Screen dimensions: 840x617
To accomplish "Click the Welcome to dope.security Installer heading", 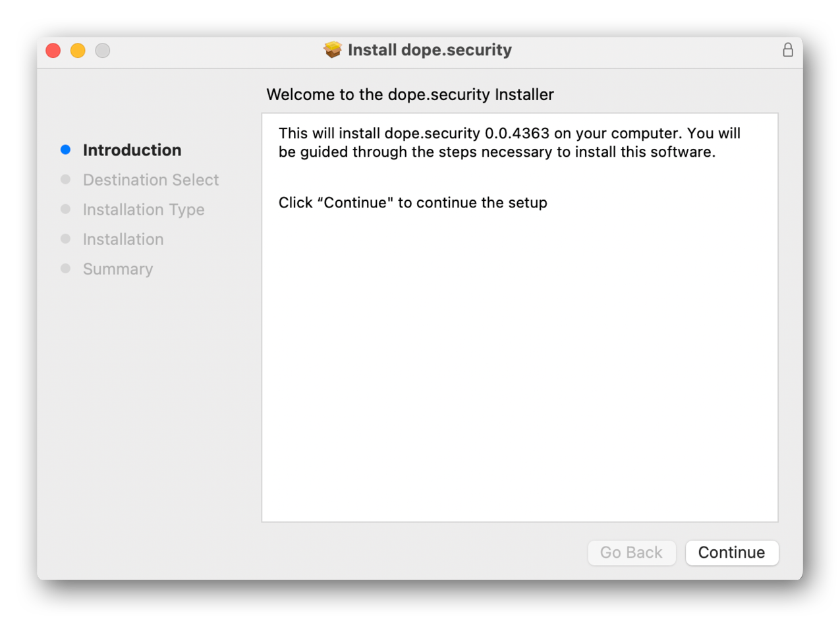I will click(410, 95).
